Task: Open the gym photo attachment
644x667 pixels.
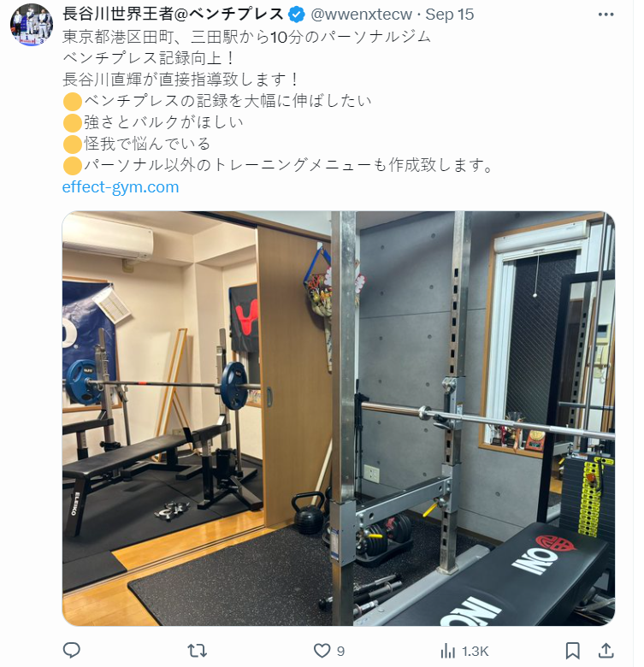Action: pos(339,418)
